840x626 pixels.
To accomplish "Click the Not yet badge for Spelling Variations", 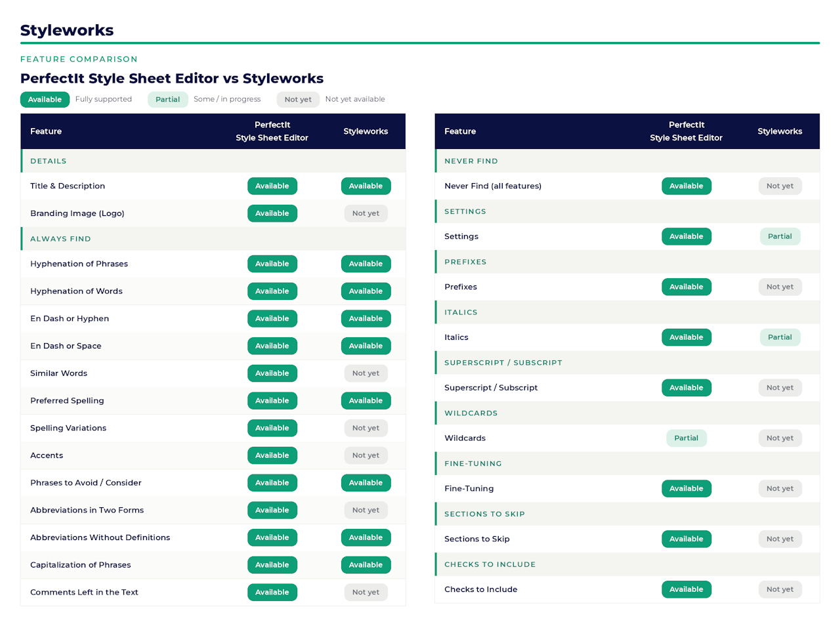I will click(x=366, y=428).
